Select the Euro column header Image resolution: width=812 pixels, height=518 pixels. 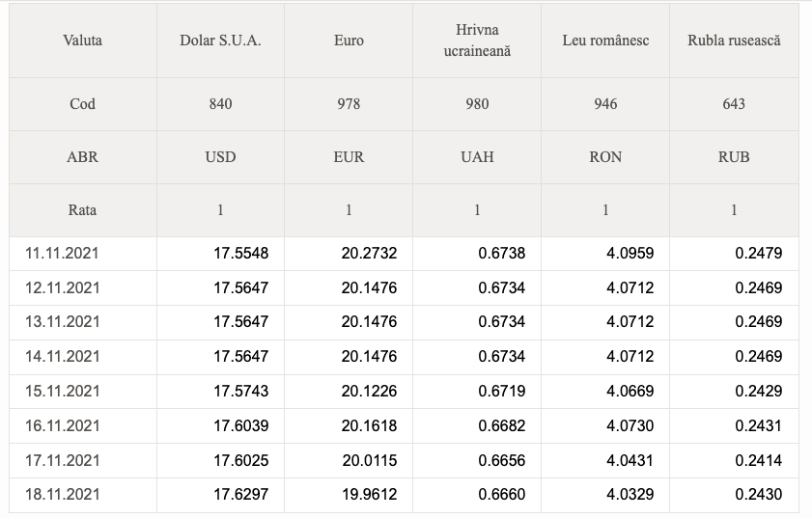pyautogui.click(x=349, y=41)
